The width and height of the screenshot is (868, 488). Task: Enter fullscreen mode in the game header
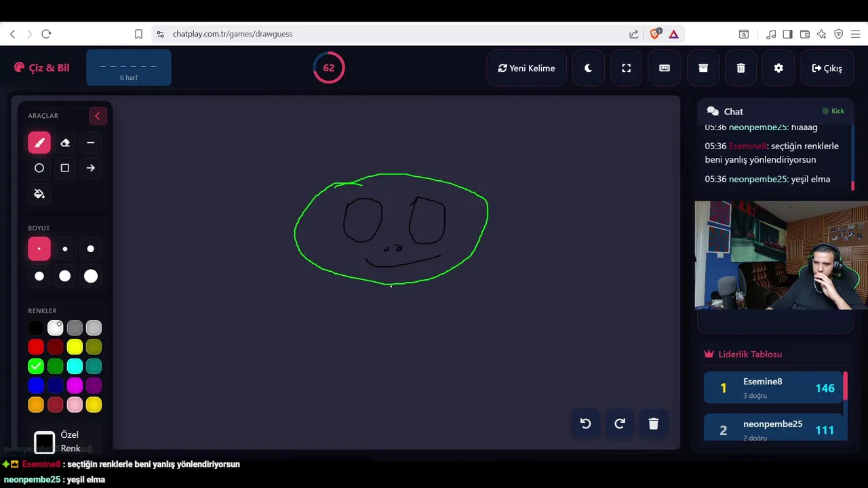[x=627, y=68]
